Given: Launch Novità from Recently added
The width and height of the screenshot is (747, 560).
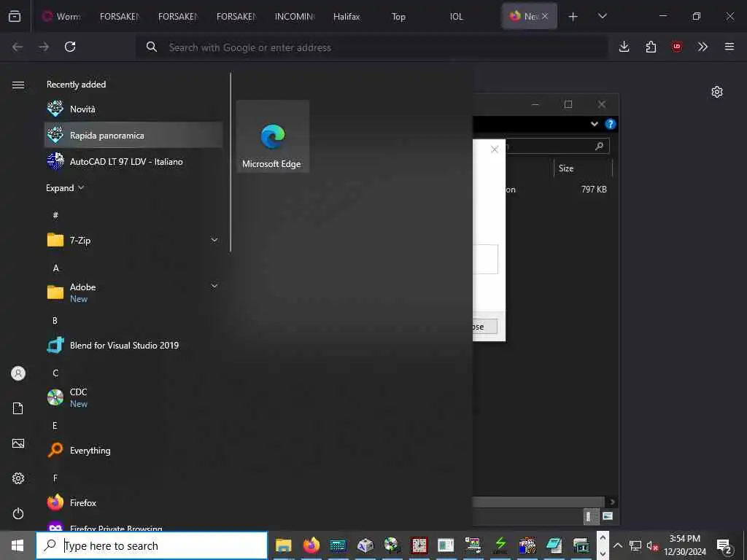Looking at the screenshot, I should (133, 109).
